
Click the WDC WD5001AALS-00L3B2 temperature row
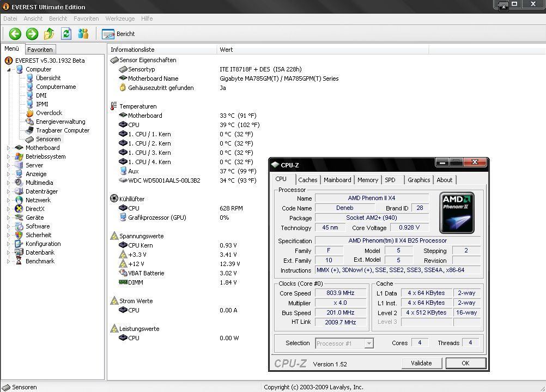[x=188, y=180]
